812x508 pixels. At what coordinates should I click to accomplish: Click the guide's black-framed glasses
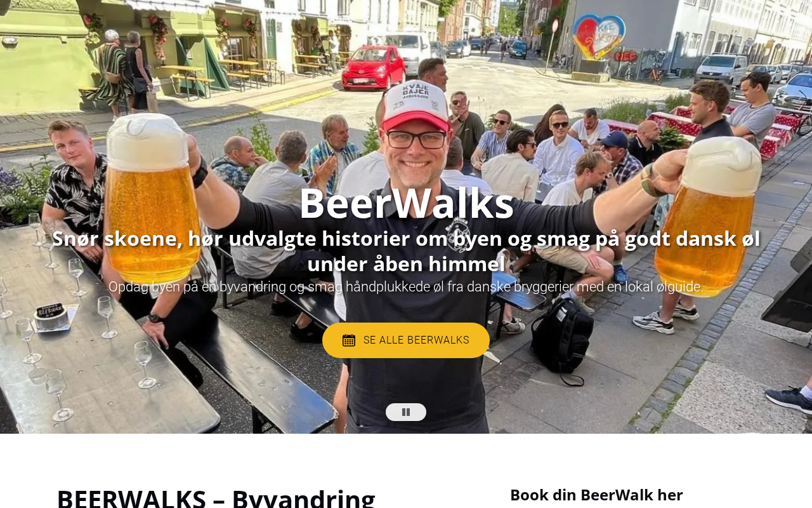416,139
